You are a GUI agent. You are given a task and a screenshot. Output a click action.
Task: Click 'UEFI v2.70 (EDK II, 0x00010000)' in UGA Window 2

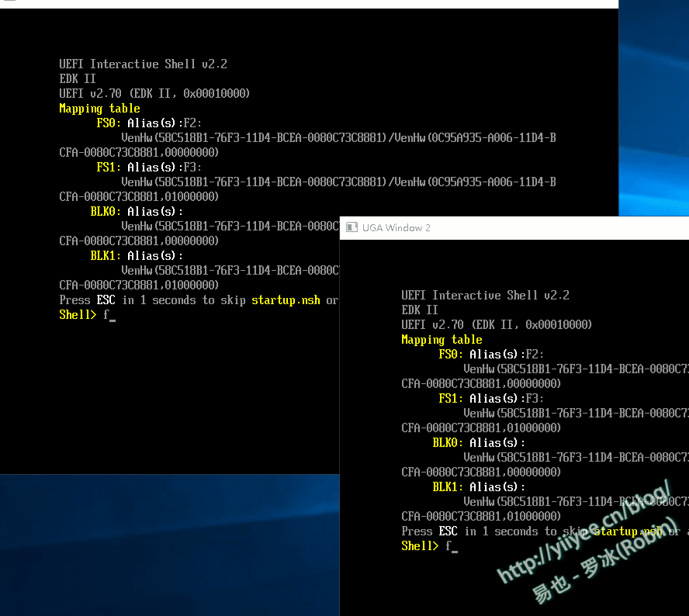coord(497,325)
